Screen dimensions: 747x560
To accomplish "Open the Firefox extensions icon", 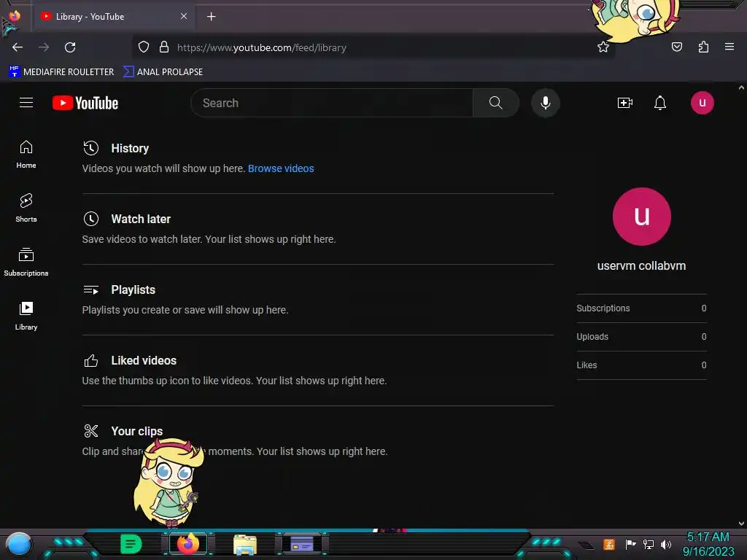I will (x=703, y=47).
